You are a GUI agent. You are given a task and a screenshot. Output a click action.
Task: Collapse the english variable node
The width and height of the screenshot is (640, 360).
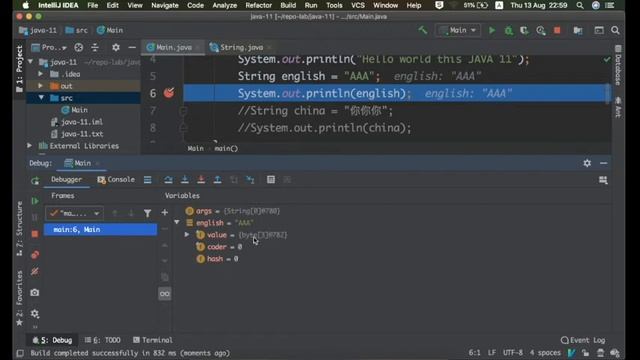click(x=177, y=222)
